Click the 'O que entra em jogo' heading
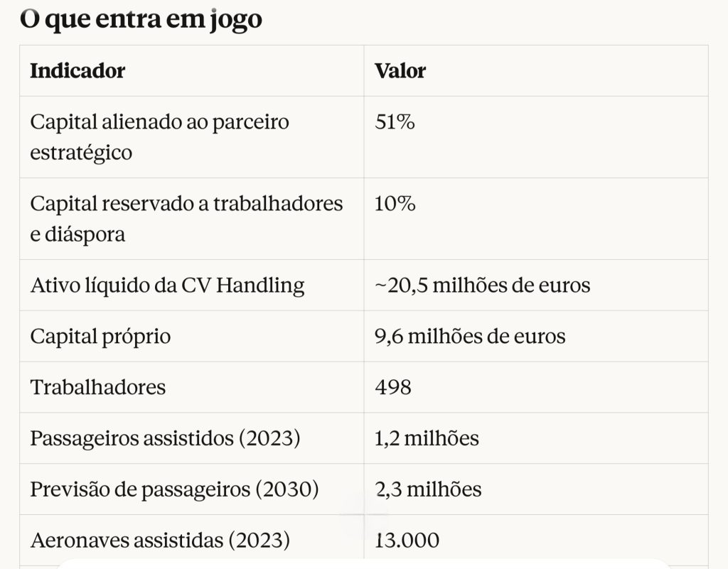This screenshot has width=728, height=569. [141, 18]
